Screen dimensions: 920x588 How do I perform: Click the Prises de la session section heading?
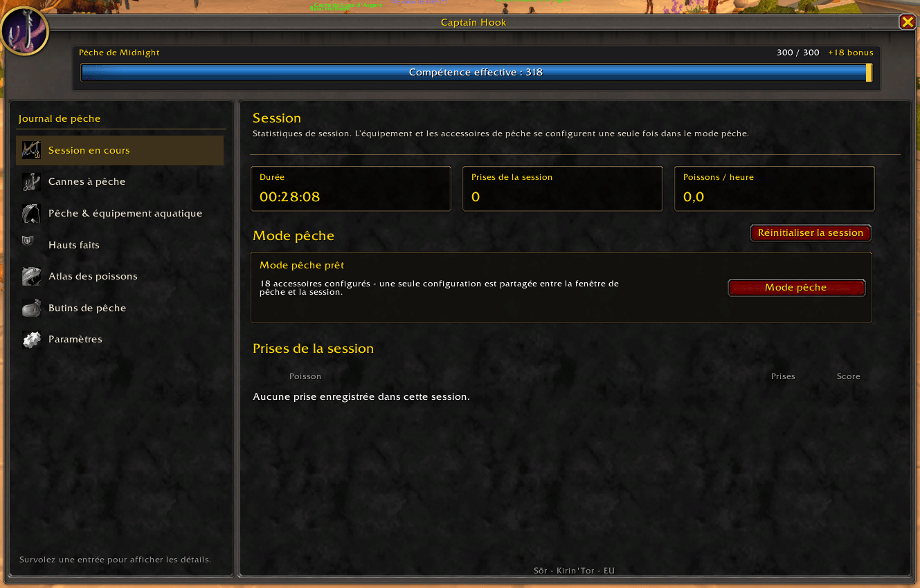coord(313,349)
